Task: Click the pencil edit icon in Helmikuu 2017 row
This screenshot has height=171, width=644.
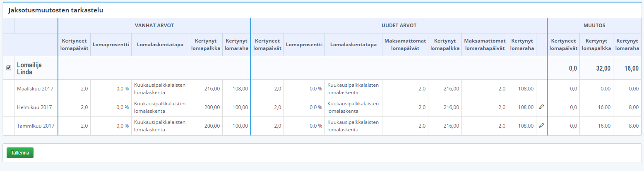Action: pyautogui.click(x=541, y=107)
